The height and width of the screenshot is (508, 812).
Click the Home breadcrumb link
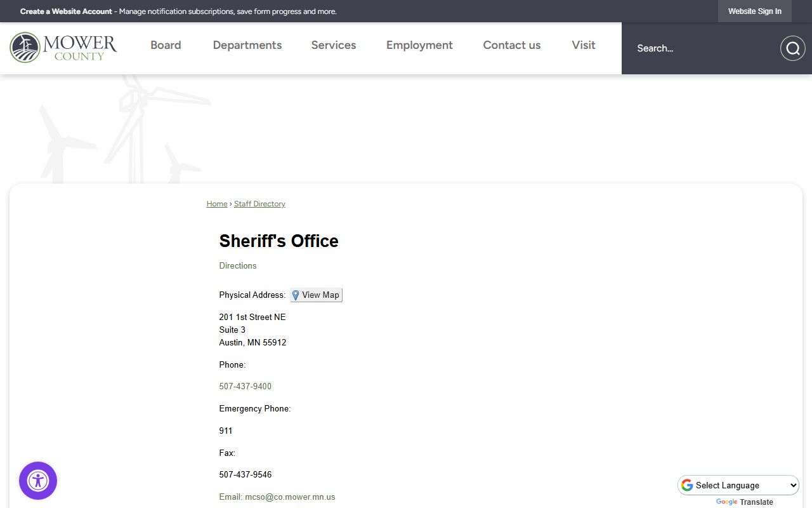217,204
